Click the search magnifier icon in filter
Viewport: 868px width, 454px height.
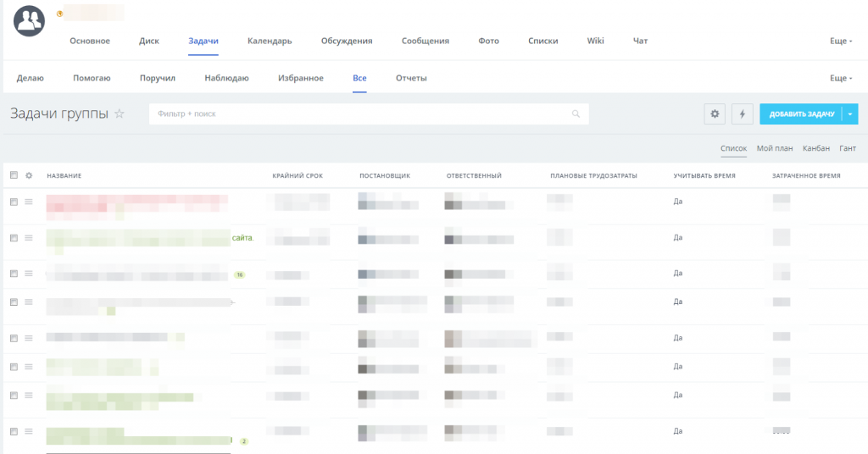[576, 113]
